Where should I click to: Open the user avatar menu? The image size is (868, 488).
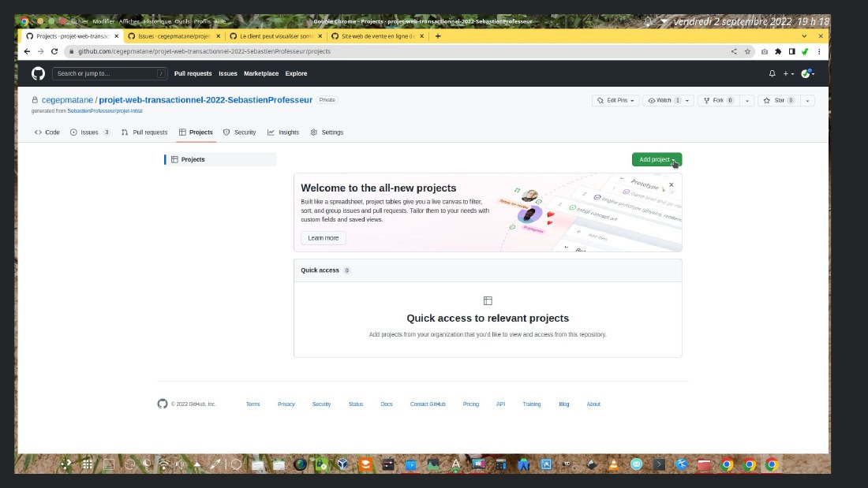click(808, 73)
